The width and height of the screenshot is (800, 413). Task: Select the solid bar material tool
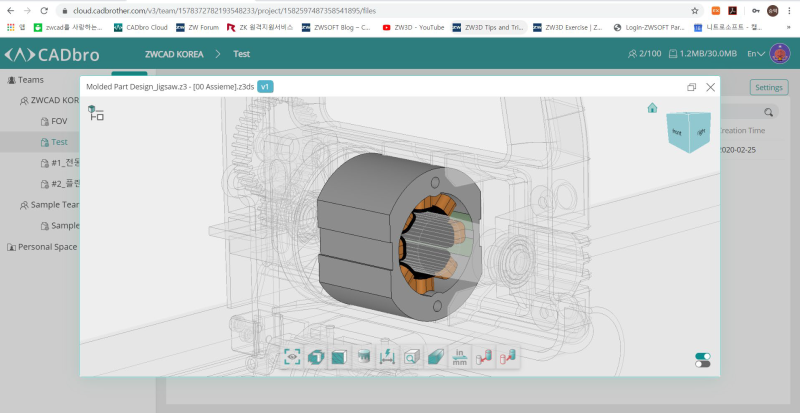tap(436, 357)
